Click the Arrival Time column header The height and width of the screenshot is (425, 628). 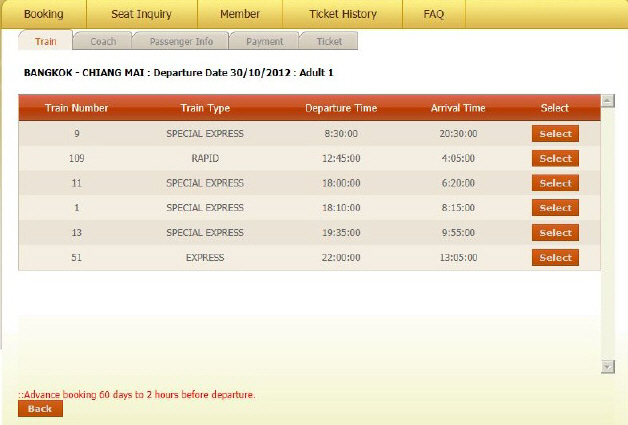tap(458, 108)
